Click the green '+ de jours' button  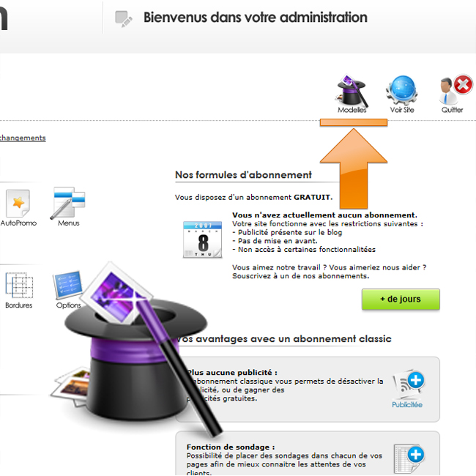coord(401,299)
